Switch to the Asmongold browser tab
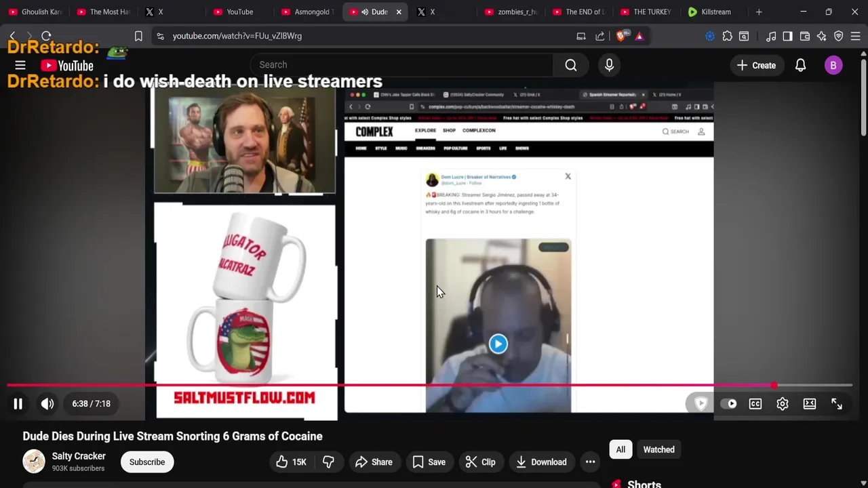 click(x=308, y=12)
